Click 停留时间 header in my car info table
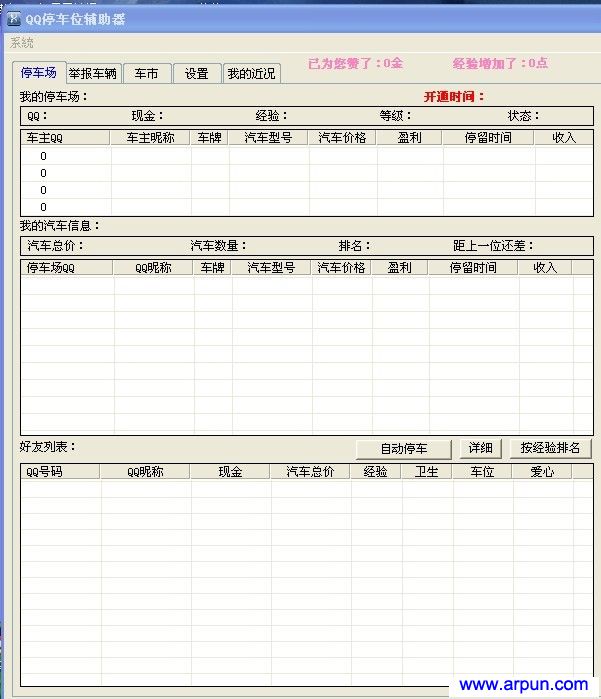This screenshot has height=699, width=601. (473, 267)
